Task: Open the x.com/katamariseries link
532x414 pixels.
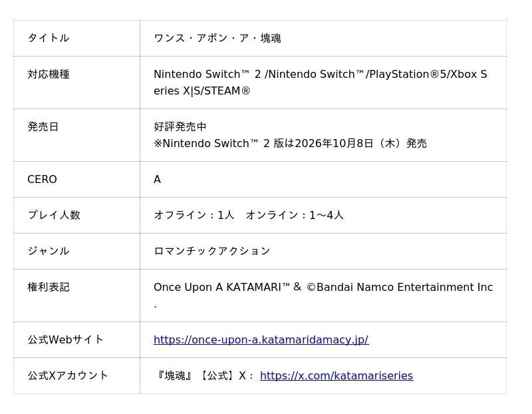Action: (336, 375)
